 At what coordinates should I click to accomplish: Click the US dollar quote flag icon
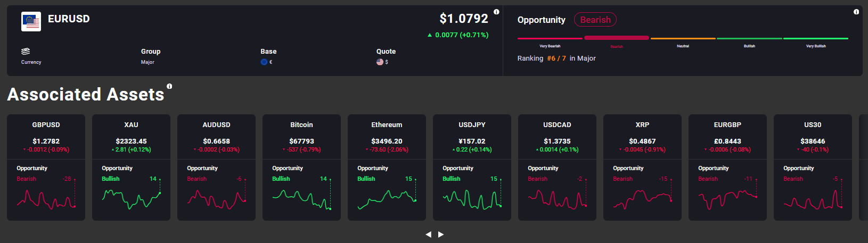pyautogui.click(x=380, y=62)
